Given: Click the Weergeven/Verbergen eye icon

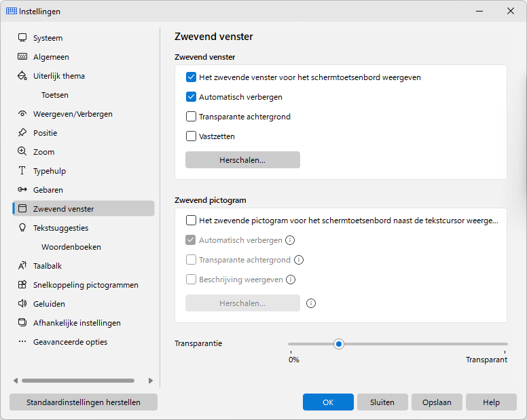Looking at the screenshot, I should coord(22,113).
